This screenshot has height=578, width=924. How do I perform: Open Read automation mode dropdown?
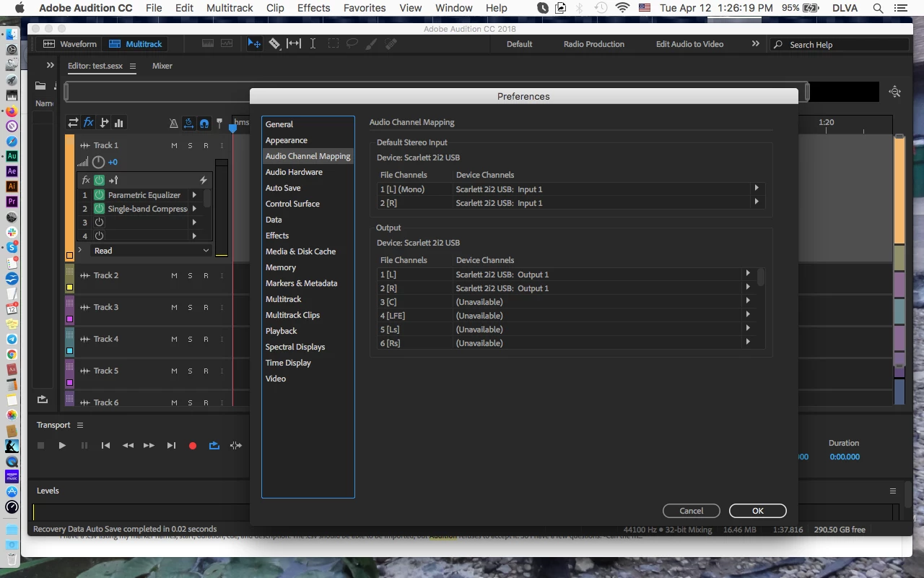pyautogui.click(x=151, y=251)
